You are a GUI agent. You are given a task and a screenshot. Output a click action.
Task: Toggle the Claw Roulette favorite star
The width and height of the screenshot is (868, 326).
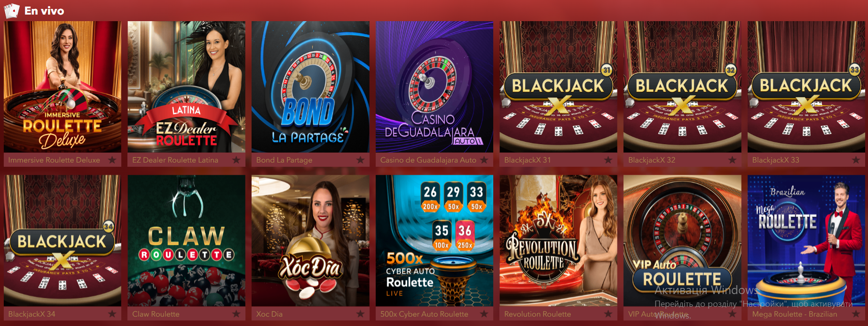(237, 314)
